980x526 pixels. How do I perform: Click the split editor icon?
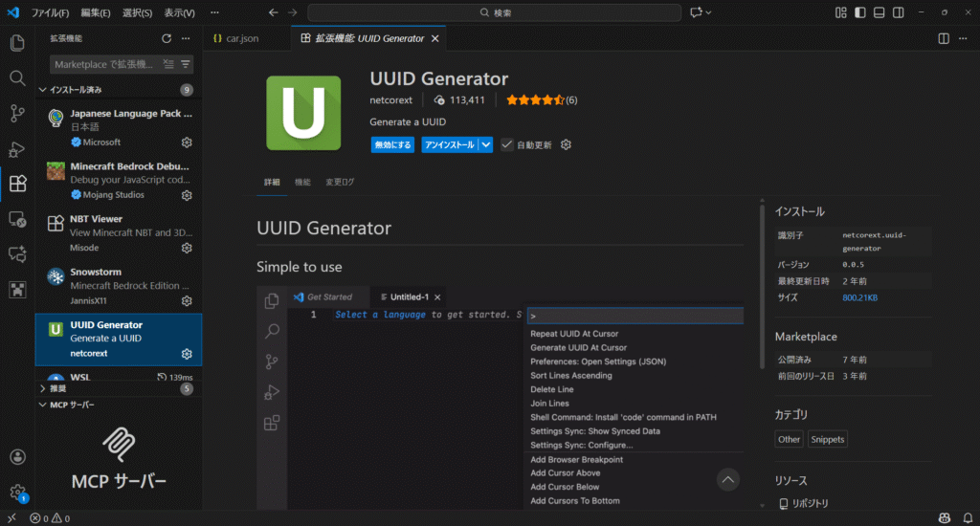[944, 38]
